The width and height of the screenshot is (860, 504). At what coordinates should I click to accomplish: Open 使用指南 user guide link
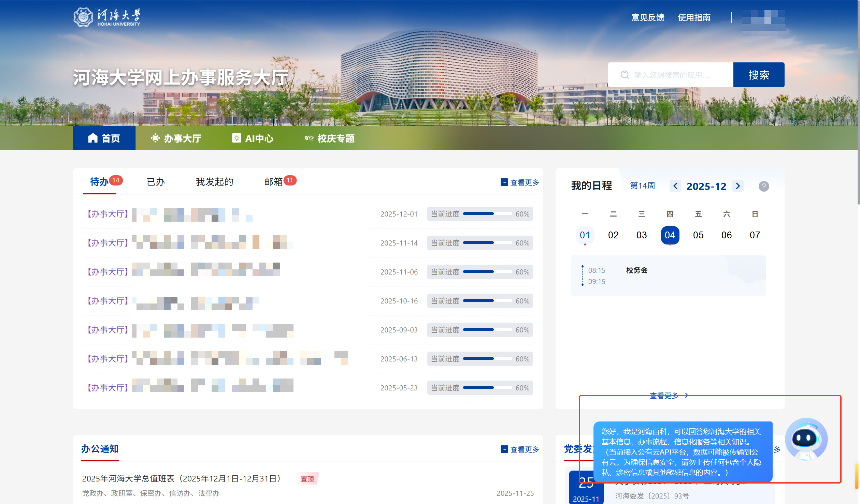tap(694, 17)
